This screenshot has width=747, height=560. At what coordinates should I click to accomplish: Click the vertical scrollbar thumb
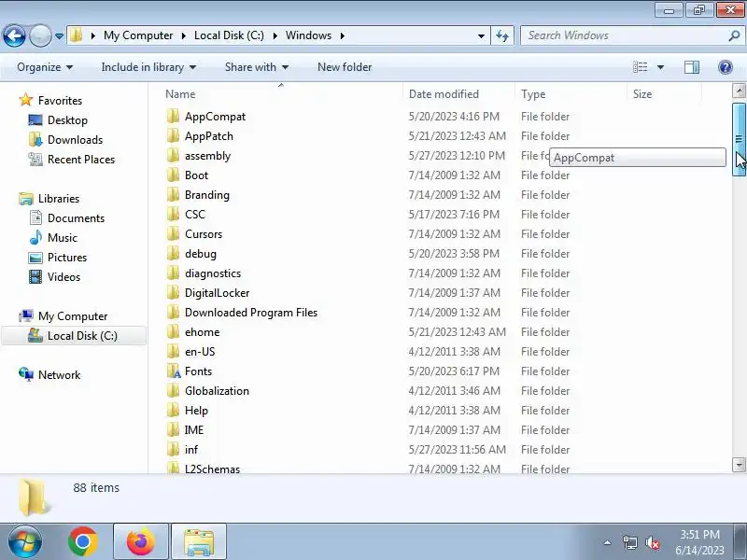[739, 139]
